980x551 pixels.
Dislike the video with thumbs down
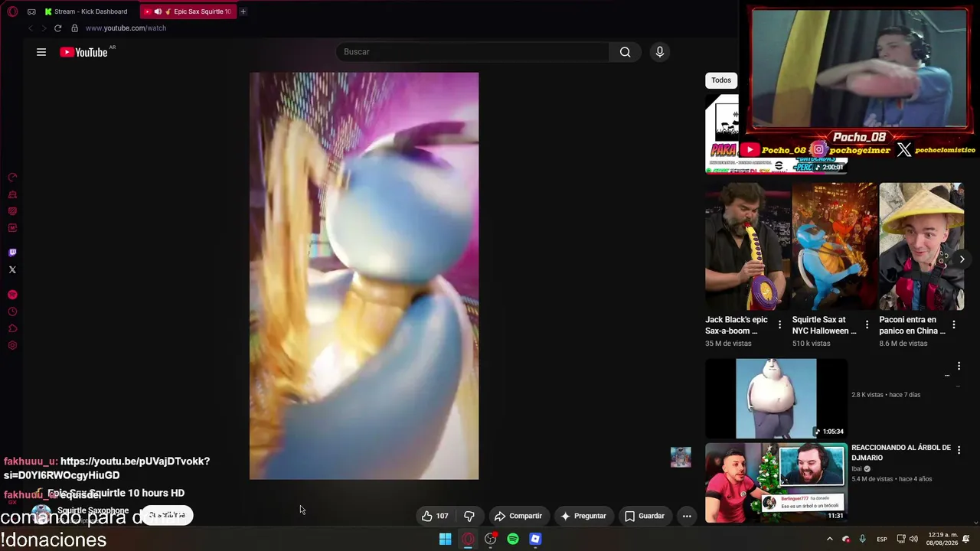tap(469, 516)
